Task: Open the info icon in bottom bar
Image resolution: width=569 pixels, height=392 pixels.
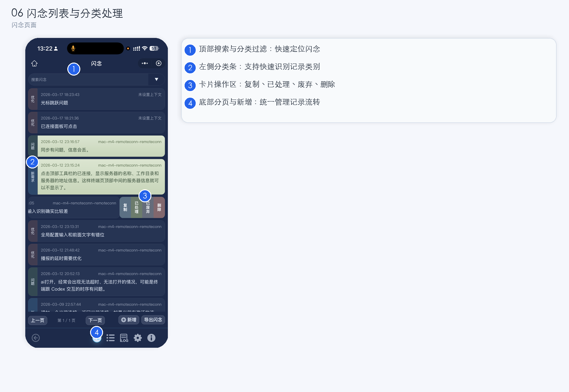Action: coord(151,338)
